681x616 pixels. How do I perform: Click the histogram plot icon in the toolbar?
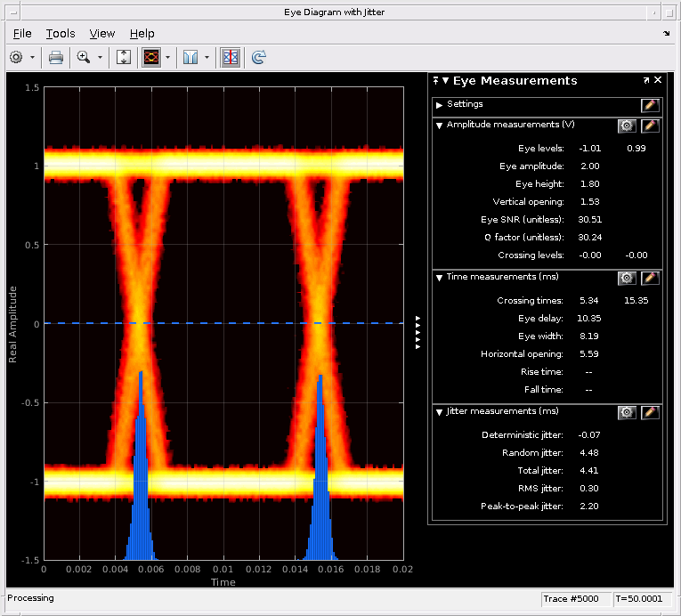coord(190,57)
